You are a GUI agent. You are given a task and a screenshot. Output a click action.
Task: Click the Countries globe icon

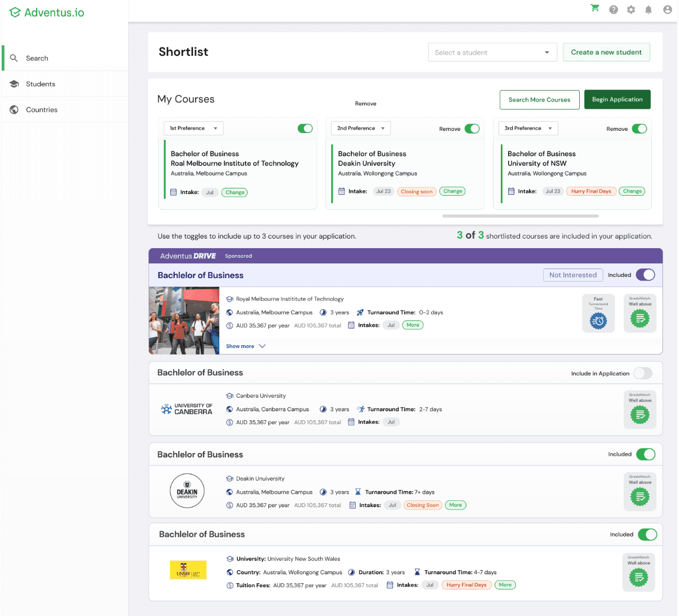(x=14, y=110)
